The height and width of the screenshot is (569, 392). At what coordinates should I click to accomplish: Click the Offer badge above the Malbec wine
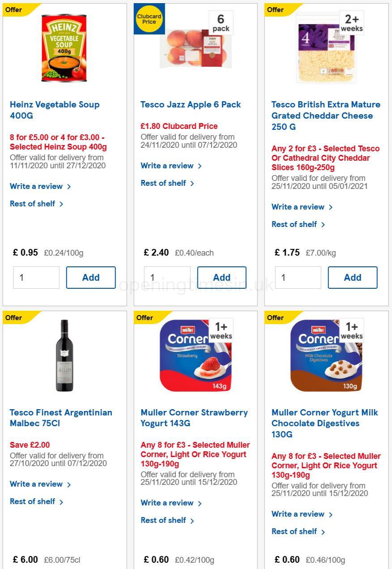(13, 318)
